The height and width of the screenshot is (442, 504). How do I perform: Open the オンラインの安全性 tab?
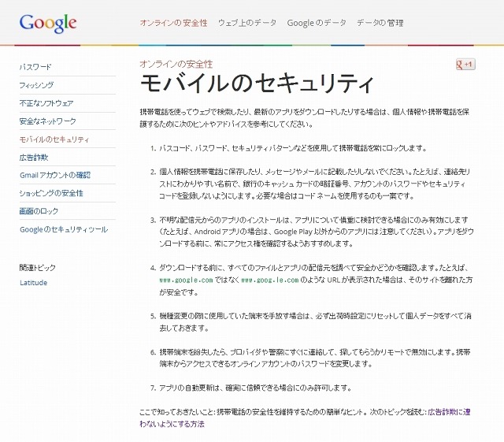tap(173, 24)
